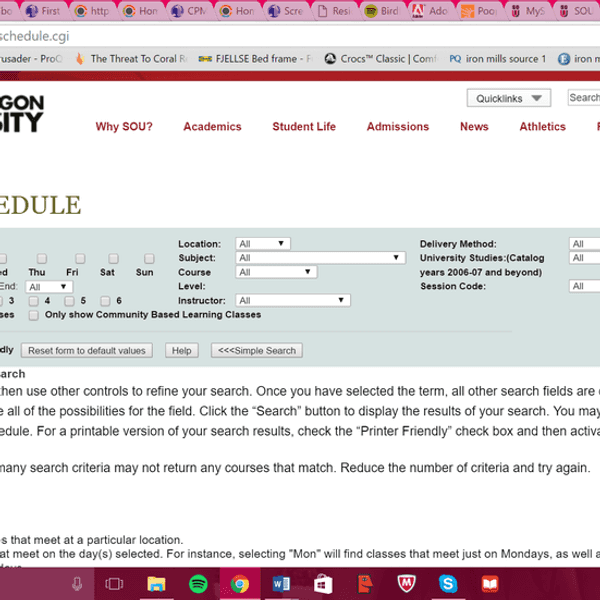Open the Course Level dropdown

pyautogui.click(x=276, y=272)
